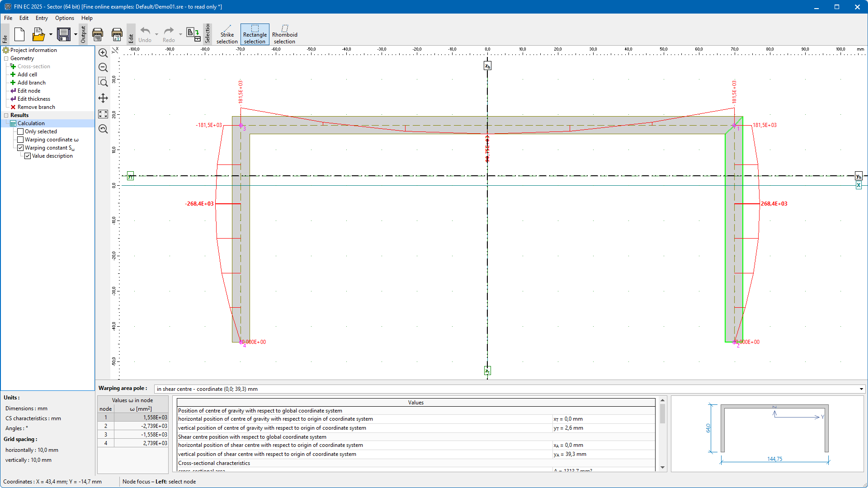868x488 pixels.
Task: Open the Open file dropdown arrow
Action: click(x=51, y=34)
